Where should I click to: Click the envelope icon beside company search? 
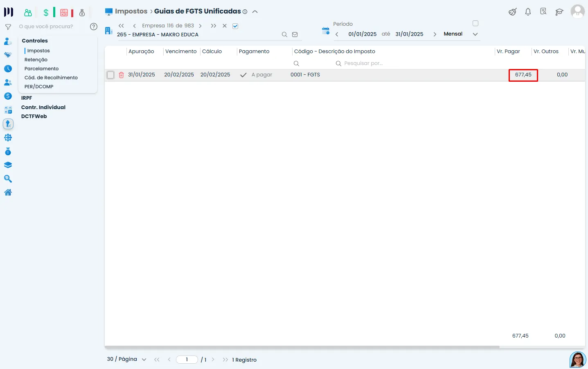[x=295, y=35]
